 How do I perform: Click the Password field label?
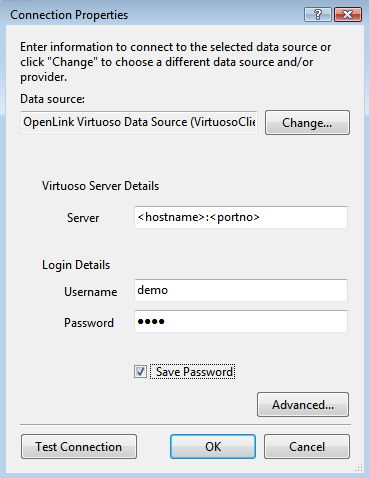[89, 323]
